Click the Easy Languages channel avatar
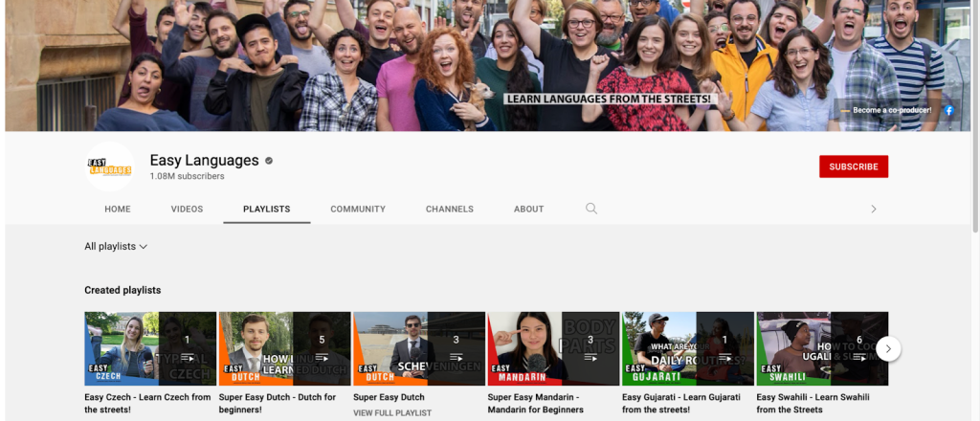 point(110,166)
